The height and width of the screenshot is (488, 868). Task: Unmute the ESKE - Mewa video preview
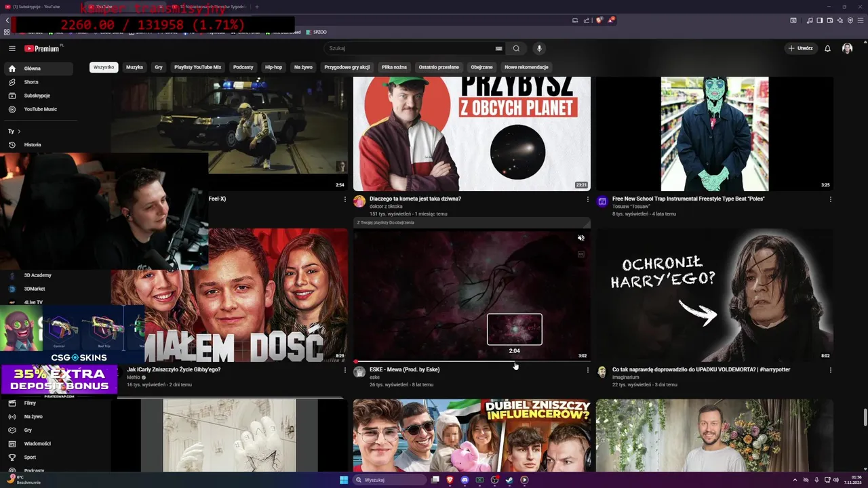pyautogui.click(x=581, y=238)
